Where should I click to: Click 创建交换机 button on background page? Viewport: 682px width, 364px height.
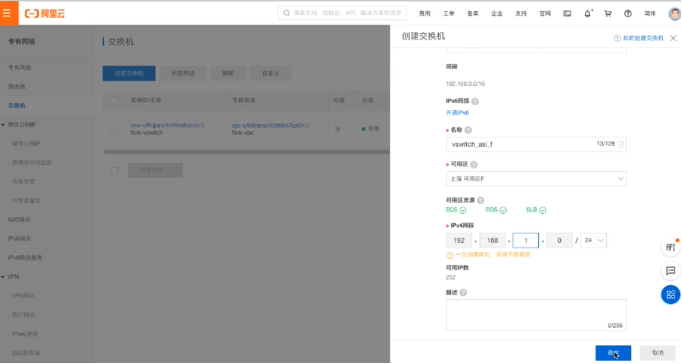click(x=129, y=73)
